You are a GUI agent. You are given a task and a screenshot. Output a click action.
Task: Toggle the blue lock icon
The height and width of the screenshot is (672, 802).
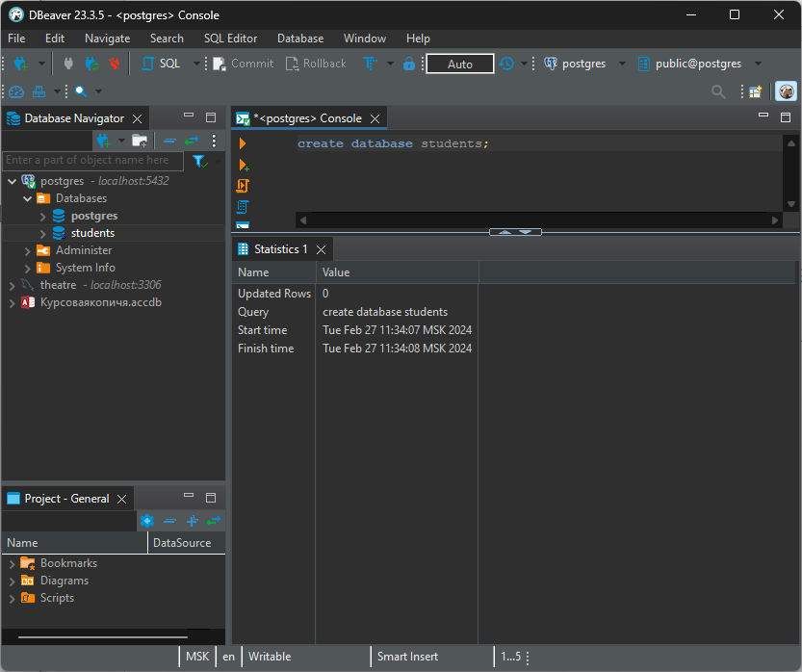(x=408, y=64)
